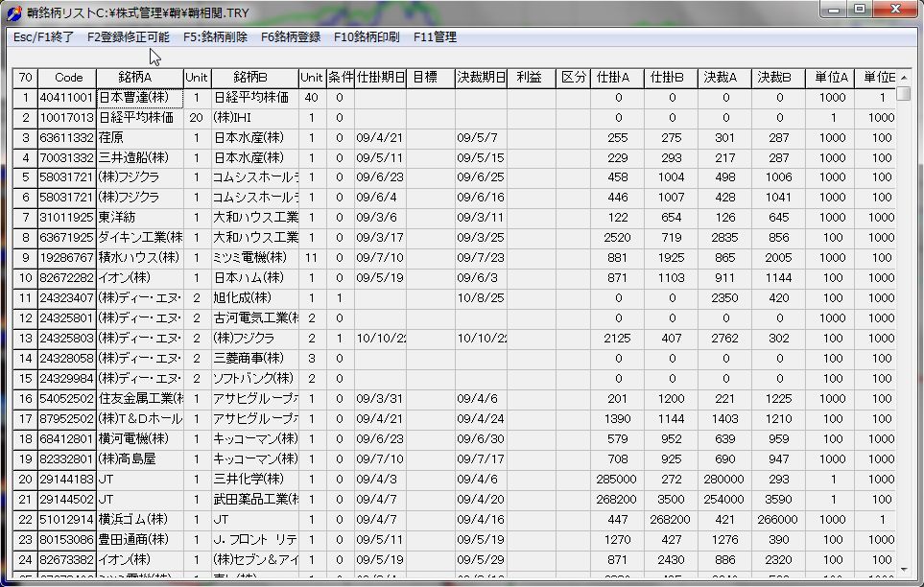The image size is (924, 587).
Task: Click 決裁期日 09/7/23 in row 9
Action: tap(481, 258)
